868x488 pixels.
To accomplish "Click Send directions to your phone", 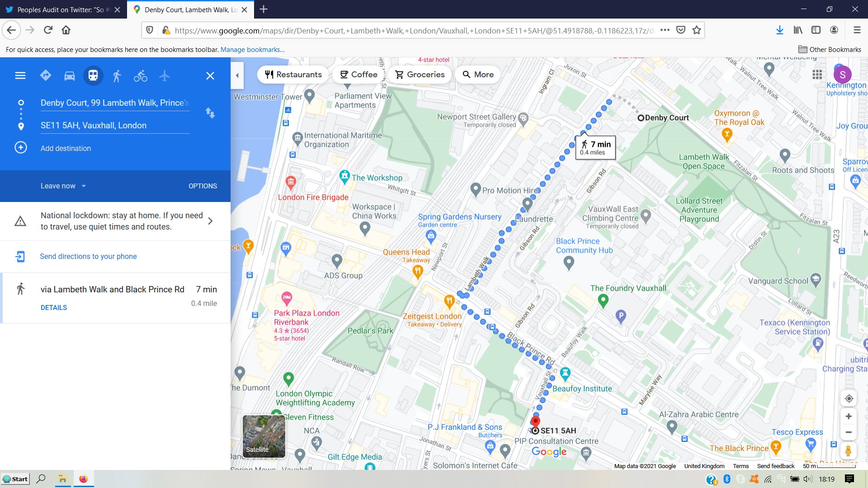I will 88,256.
